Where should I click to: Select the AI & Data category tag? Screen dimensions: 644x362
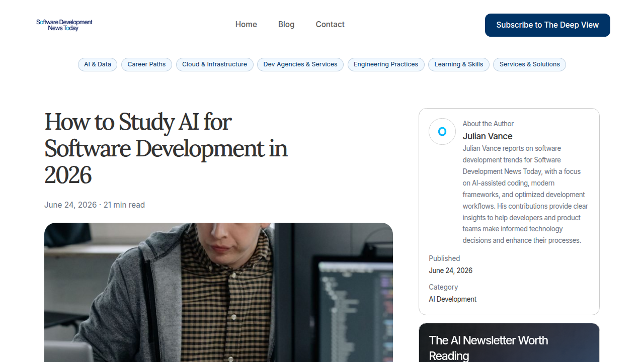pos(98,64)
